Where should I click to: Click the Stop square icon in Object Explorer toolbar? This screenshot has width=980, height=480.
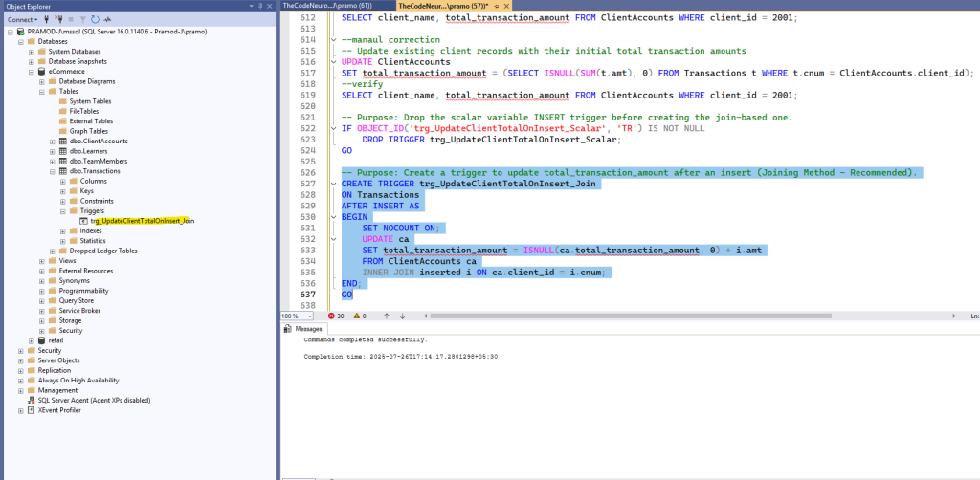pyautogui.click(x=72, y=19)
